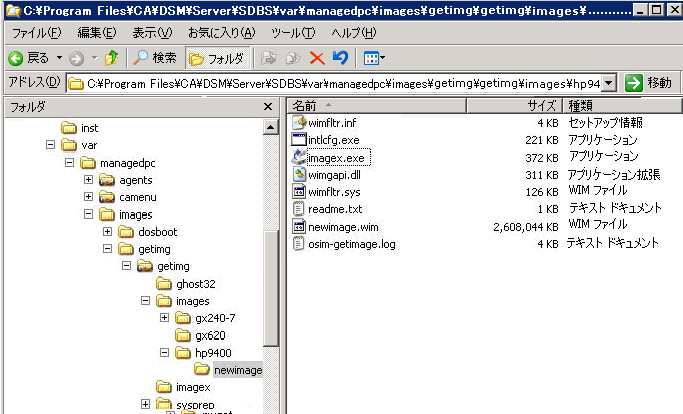The width and height of the screenshot is (683, 414).
Task: Toggle the フォルダ folders pane button
Action: [x=217, y=58]
